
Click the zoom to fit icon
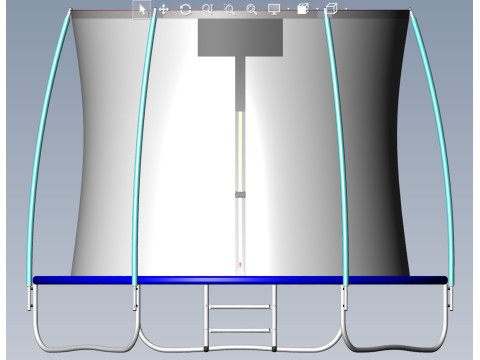coord(251,9)
